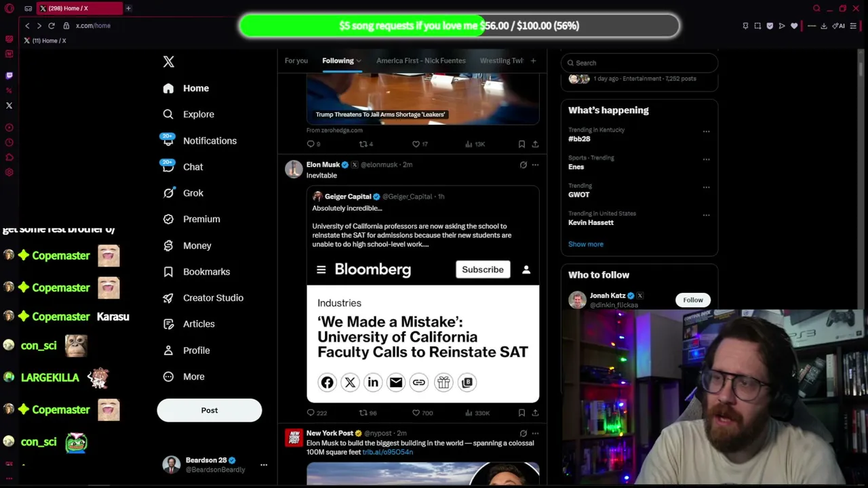The image size is (868, 488).
Task: Open Explore in the X sidebar
Action: 189,115
